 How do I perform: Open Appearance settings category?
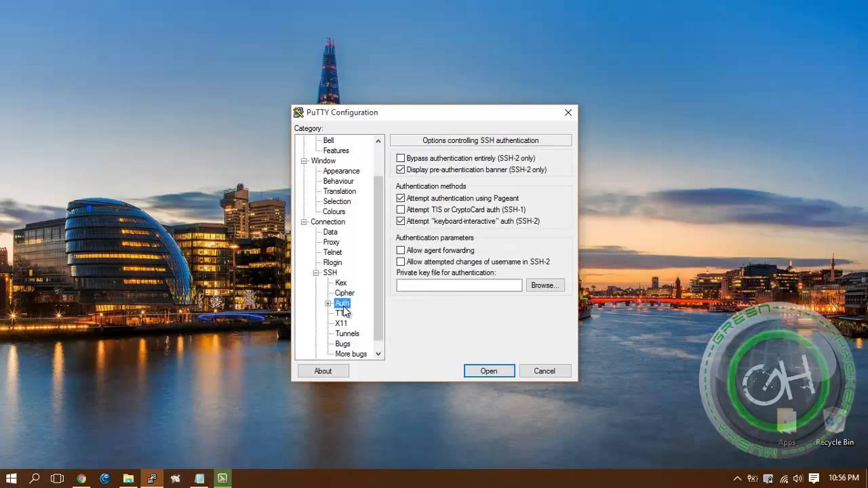(341, 171)
